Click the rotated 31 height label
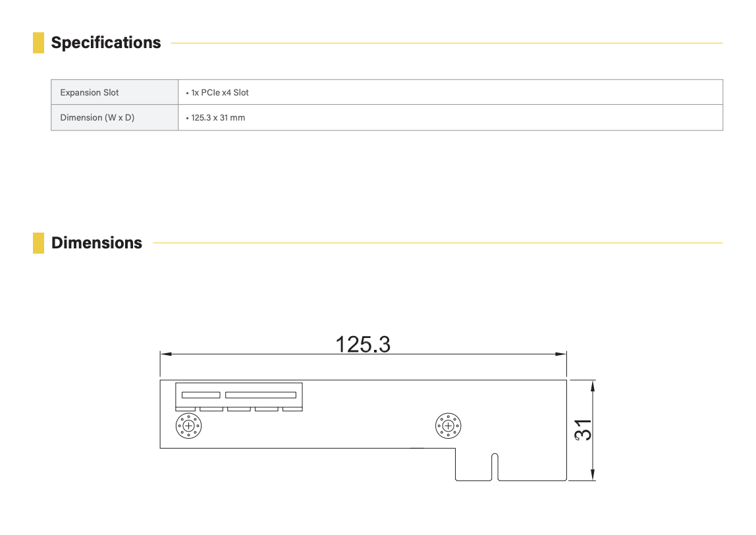Viewport: 756px width, 535px height. click(x=583, y=430)
